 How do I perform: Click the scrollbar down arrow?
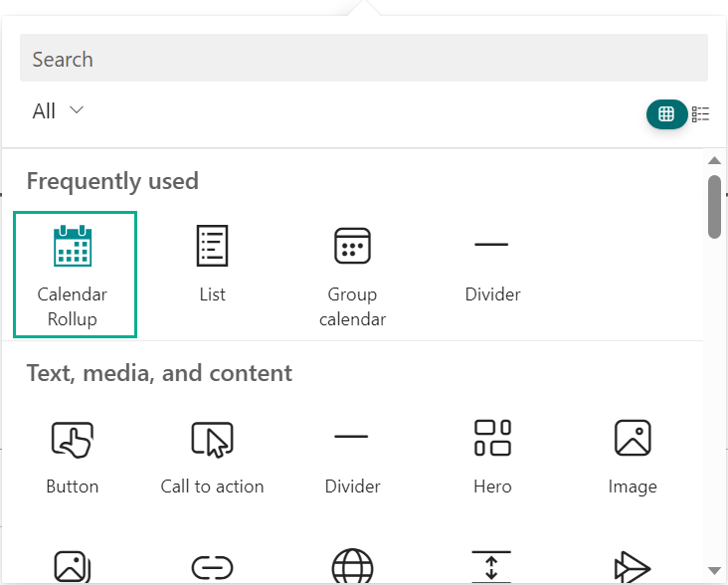coord(714,571)
